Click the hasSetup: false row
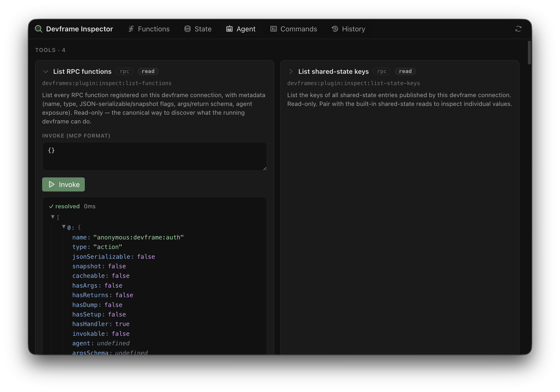The height and width of the screenshot is (392, 560). pos(99,314)
